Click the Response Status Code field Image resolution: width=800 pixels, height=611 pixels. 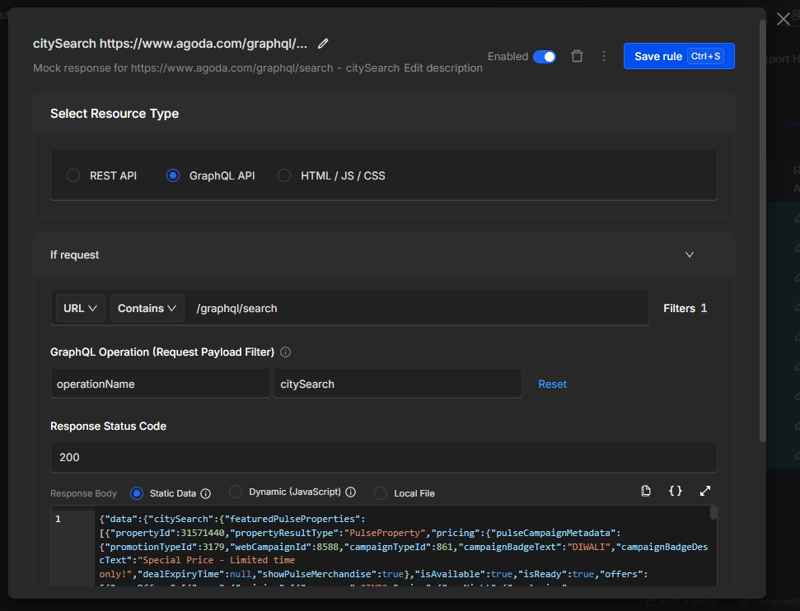383,457
